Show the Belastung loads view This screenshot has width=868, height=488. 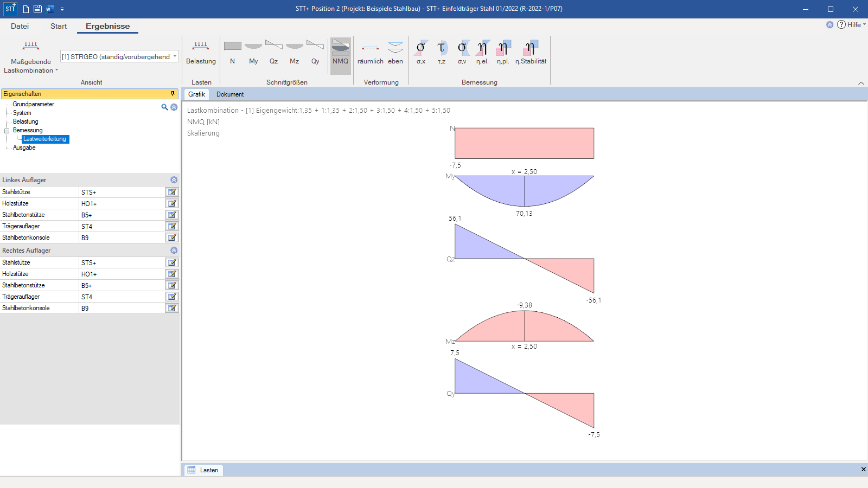201,53
